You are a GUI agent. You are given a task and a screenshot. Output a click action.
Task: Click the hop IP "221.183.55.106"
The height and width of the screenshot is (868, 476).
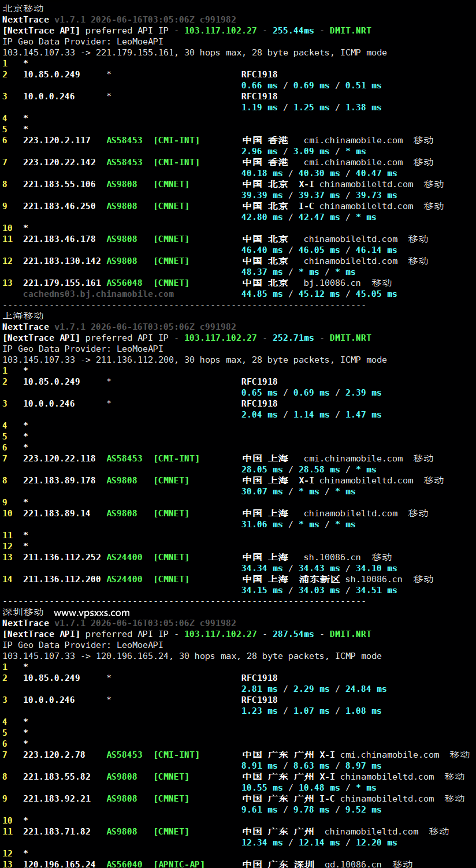click(x=59, y=184)
